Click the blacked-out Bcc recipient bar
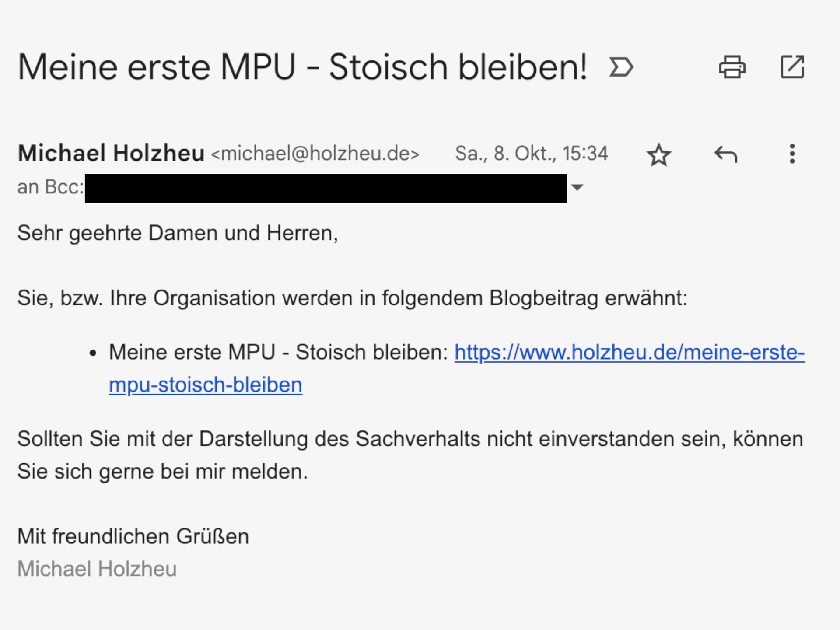Screen dimensions: 840x630 pyautogui.click(x=325, y=188)
